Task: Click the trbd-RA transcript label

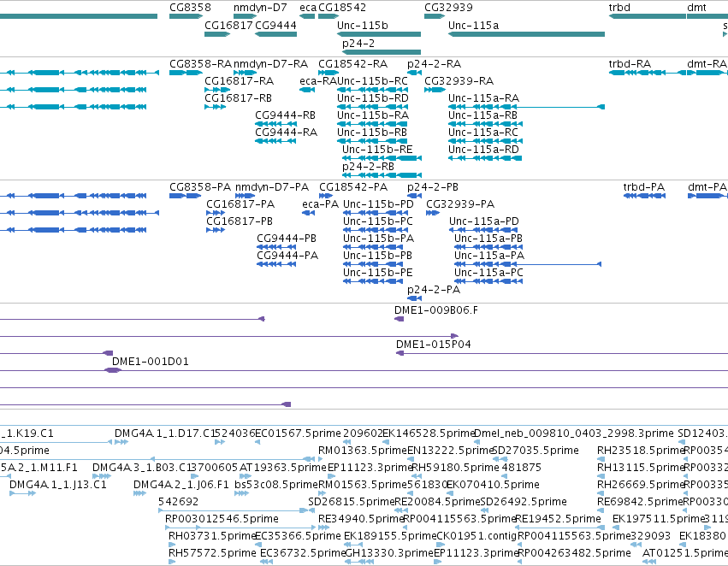Action: 630,63
